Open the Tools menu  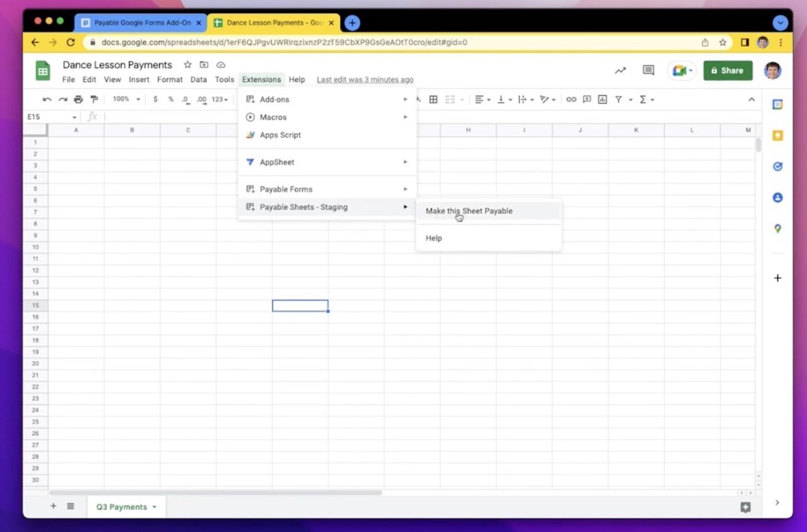pos(224,80)
